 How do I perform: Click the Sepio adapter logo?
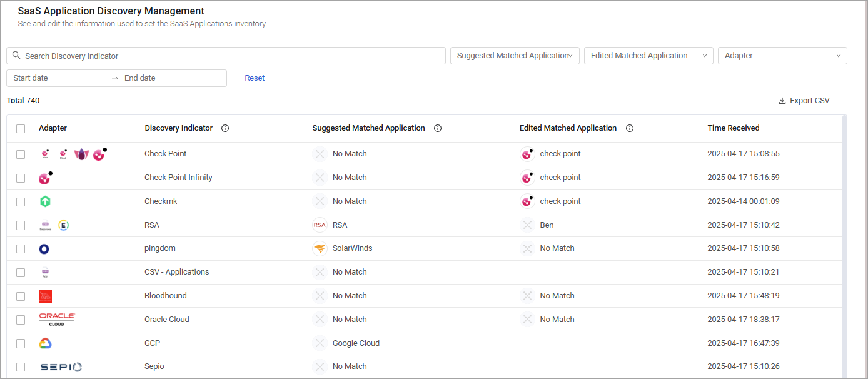click(x=61, y=367)
